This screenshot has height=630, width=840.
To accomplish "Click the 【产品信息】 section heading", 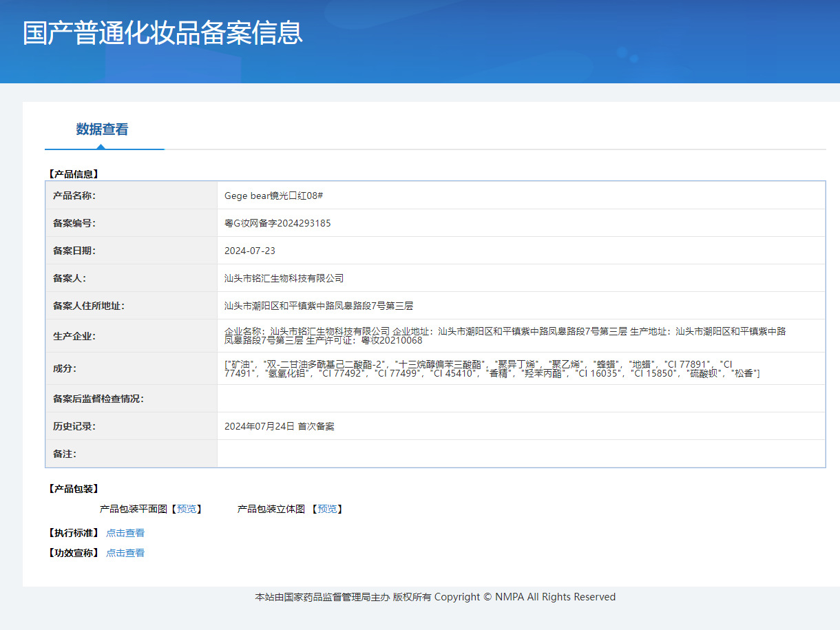I will 74,174.
